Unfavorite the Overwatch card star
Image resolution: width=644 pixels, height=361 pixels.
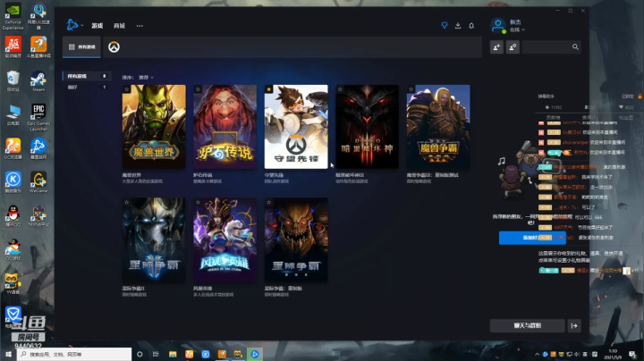[x=269, y=89]
